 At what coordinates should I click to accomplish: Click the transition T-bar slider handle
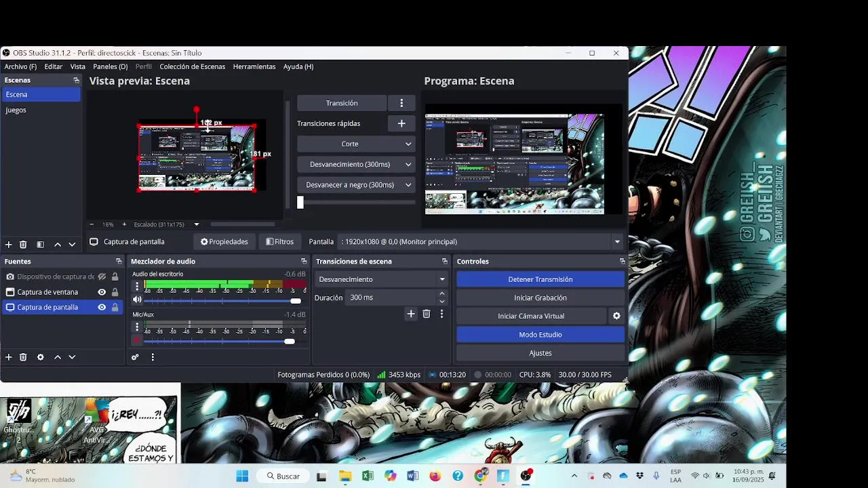point(300,202)
